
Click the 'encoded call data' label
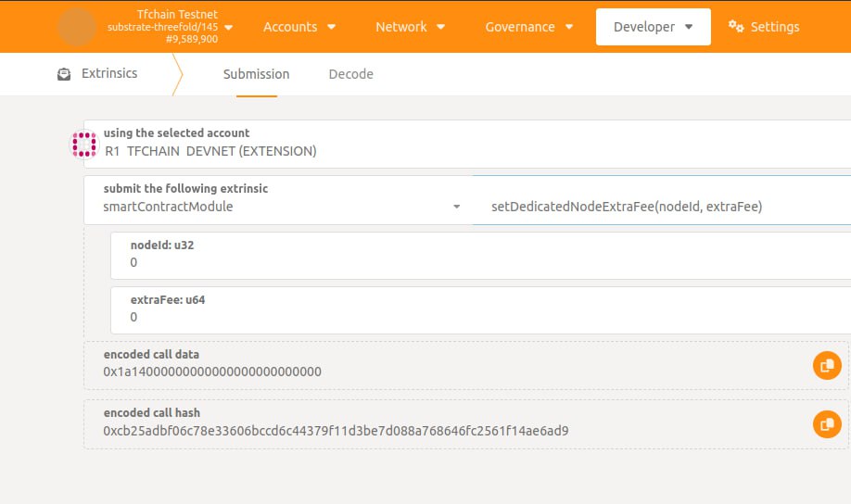pyautogui.click(x=151, y=354)
